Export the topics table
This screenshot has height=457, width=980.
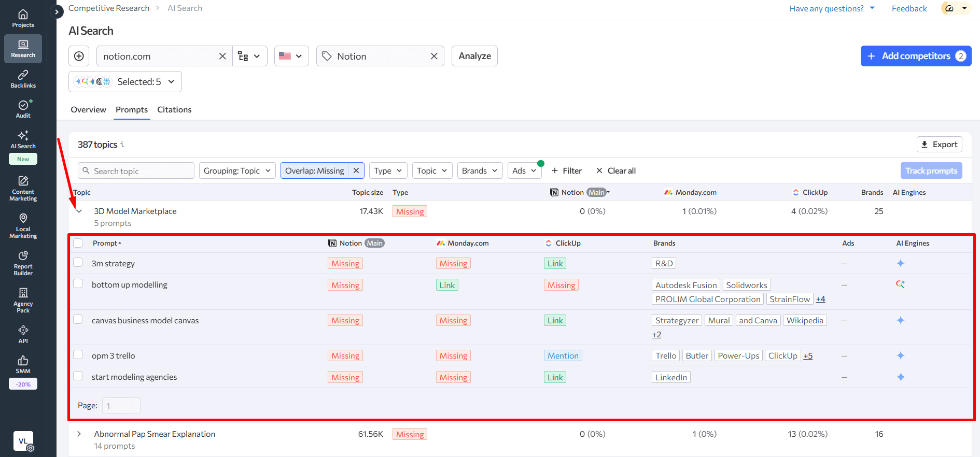pyautogui.click(x=939, y=145)
